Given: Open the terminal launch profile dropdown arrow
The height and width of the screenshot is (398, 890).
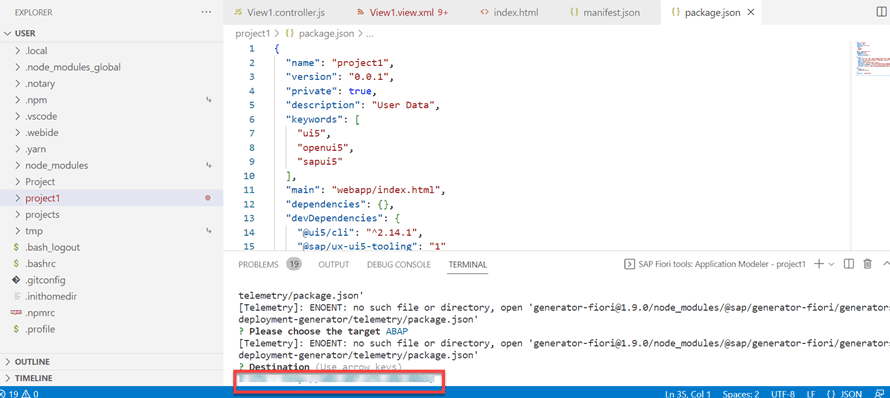Looking at the screenshot, I should coord(831,264).
